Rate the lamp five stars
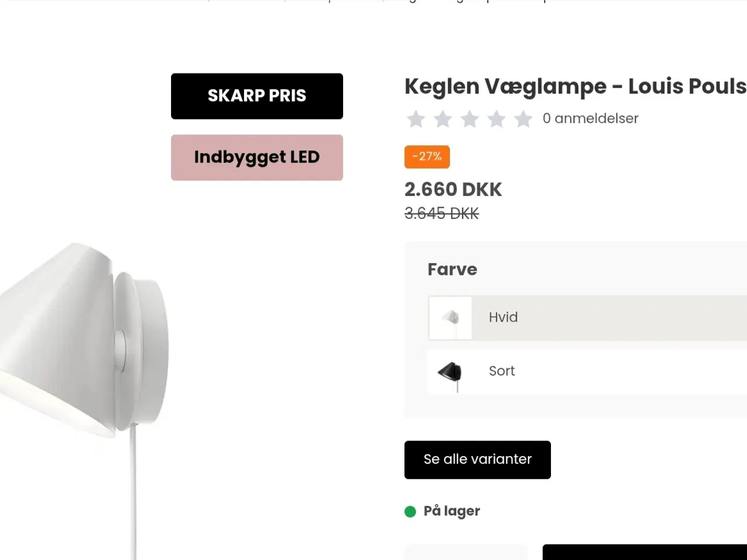Image resolution: width=747 pixels, height=560 pixels. pos(523,118)
